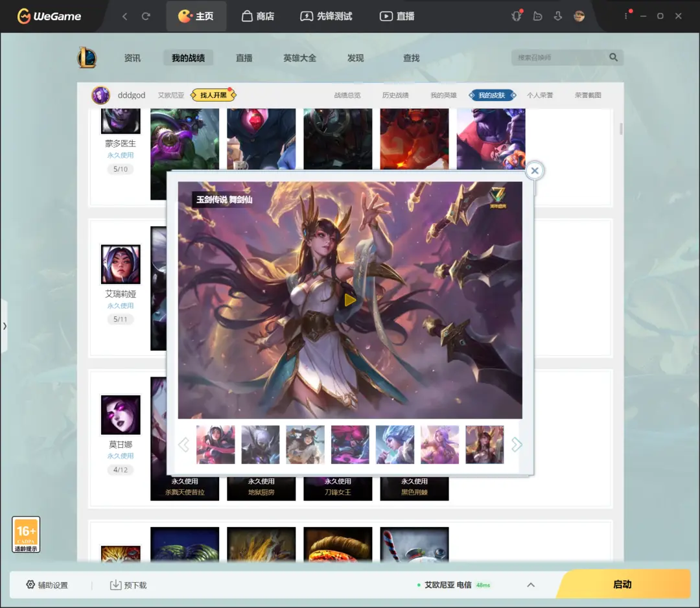The image size is (700, 608).
Task: Switch to the 荣誉截图 tab
Action: (588, 95)
